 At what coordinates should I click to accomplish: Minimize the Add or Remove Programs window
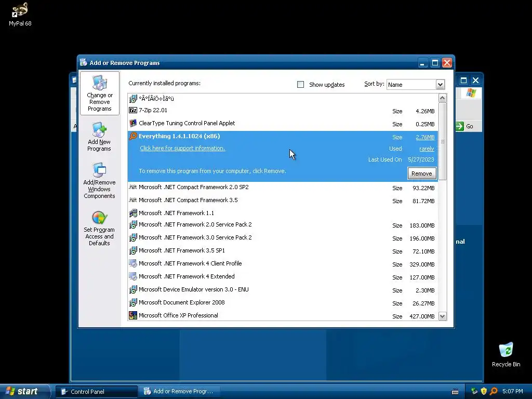(422, 63)
